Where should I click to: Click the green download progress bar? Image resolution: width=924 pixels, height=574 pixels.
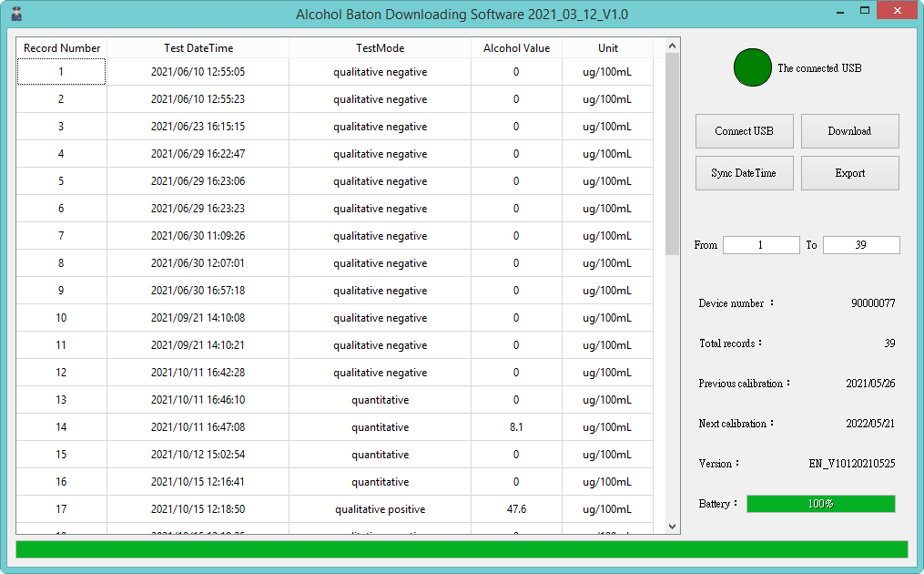point(462,549)
